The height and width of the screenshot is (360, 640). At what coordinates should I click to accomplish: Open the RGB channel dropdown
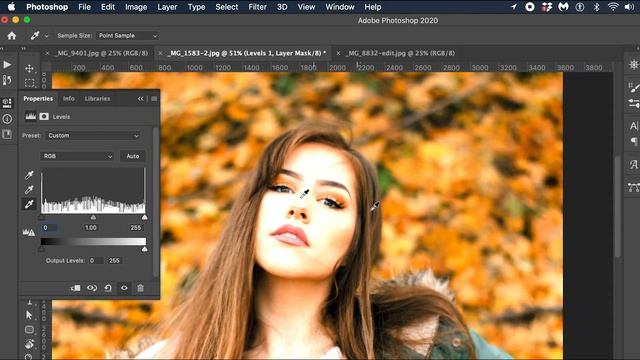coord(77,156)
